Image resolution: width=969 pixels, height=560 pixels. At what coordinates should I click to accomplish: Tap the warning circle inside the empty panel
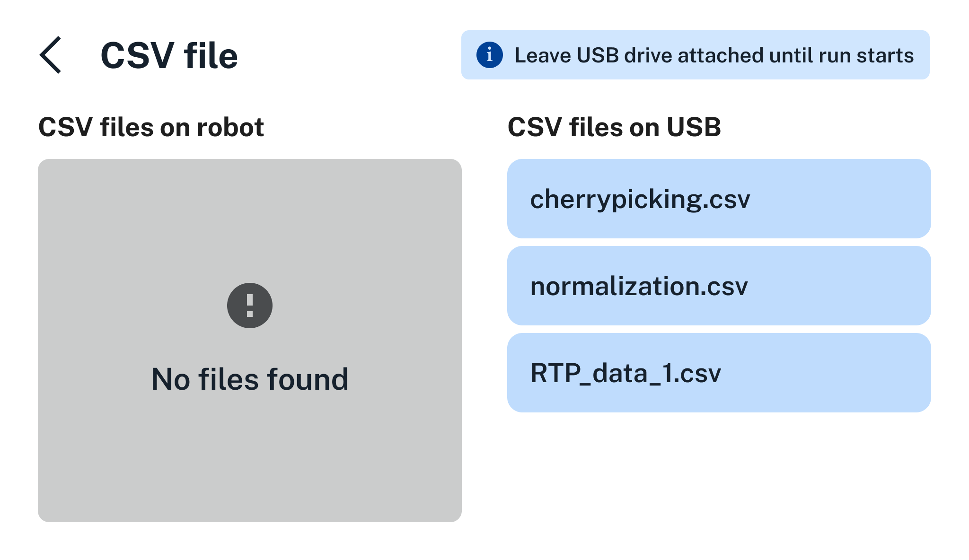pyautogui.click(x=249, y=305)
